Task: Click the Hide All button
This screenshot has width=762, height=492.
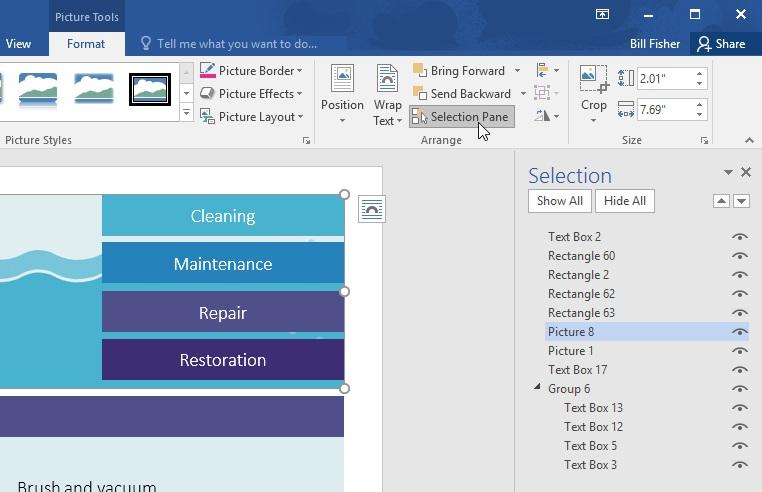Action: [624, 201]
